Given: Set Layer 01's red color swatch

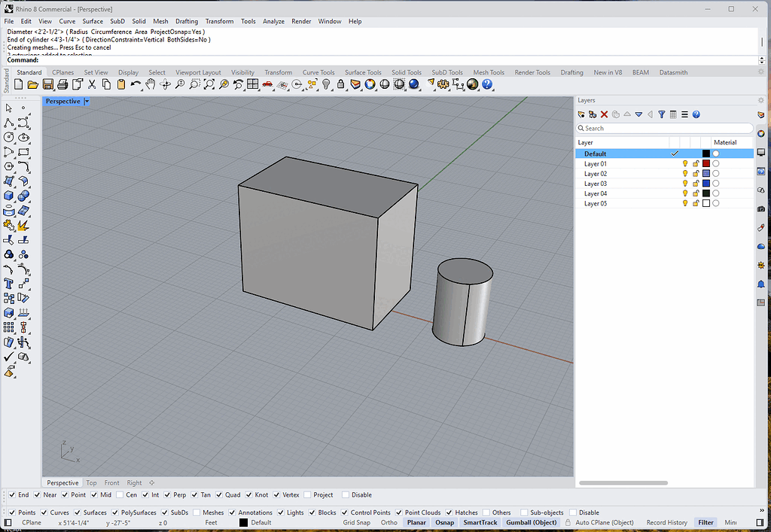Looking at the screenshot, I should [706, 163].
